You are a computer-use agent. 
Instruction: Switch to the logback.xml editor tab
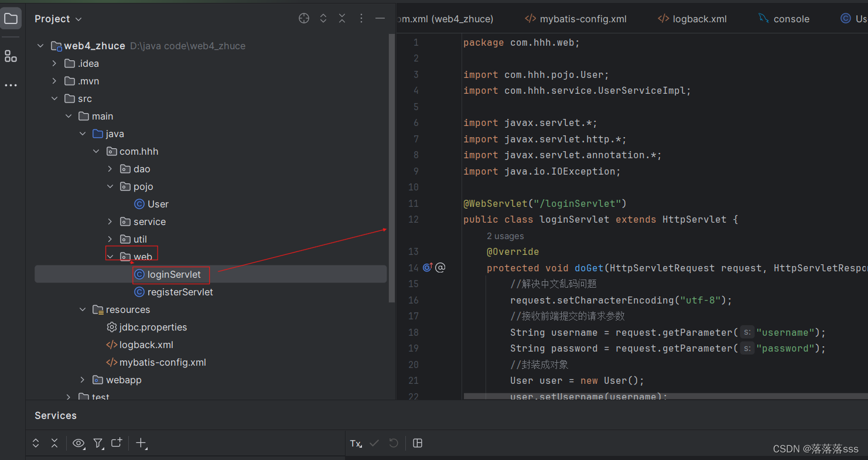click(698, 18)
